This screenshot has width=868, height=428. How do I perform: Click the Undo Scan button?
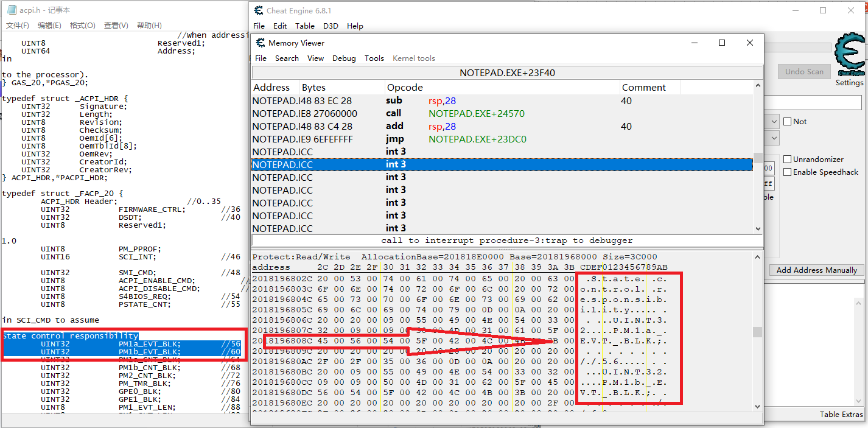click(x=803, y=71)
